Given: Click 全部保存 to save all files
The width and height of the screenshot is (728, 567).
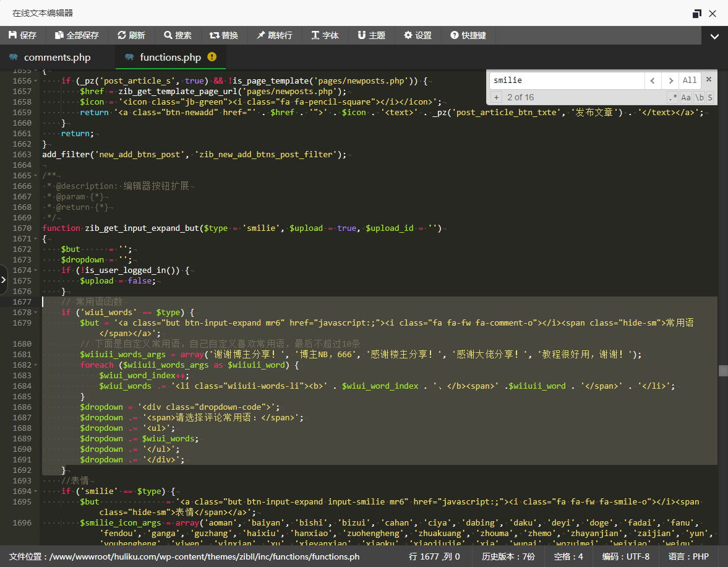Looking at the screenshot, I should pos(77,35).
